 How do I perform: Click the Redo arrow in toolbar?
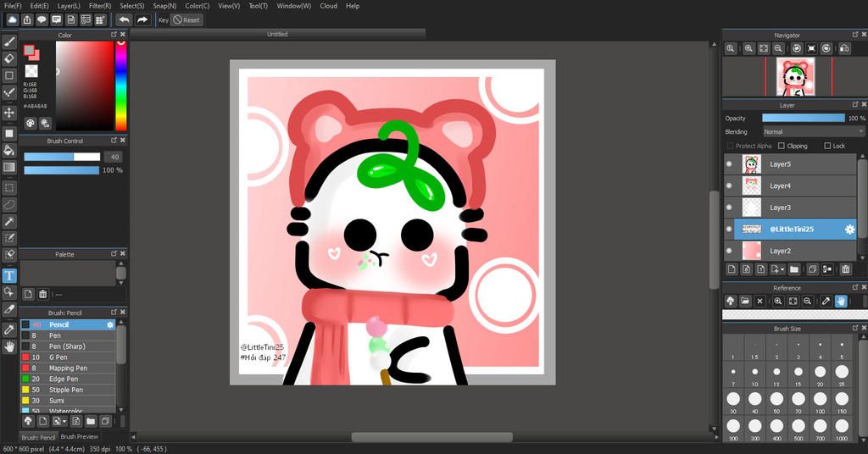[142, 20]
